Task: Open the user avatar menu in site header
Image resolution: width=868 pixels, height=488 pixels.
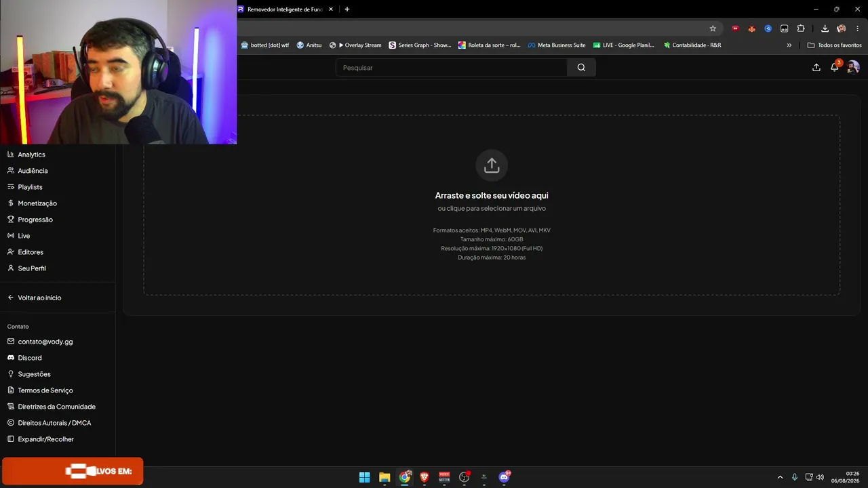Action: (853, 67)
